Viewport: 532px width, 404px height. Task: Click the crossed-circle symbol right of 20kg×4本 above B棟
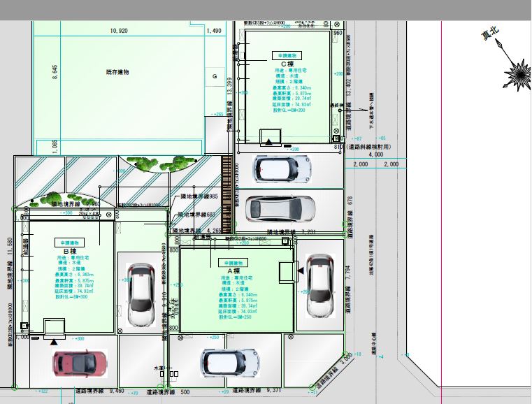[x=108, y=215]
